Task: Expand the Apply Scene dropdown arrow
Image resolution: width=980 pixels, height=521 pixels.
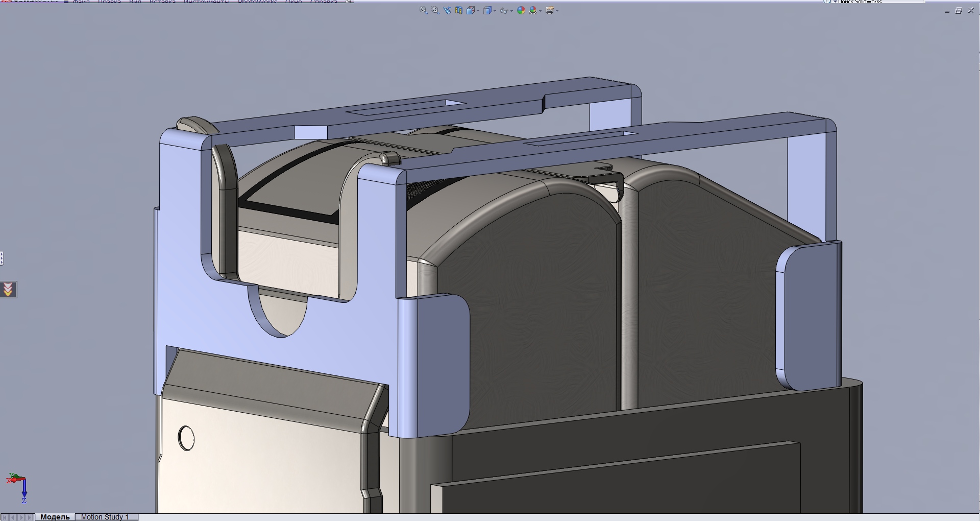Action: coord(540,11)
